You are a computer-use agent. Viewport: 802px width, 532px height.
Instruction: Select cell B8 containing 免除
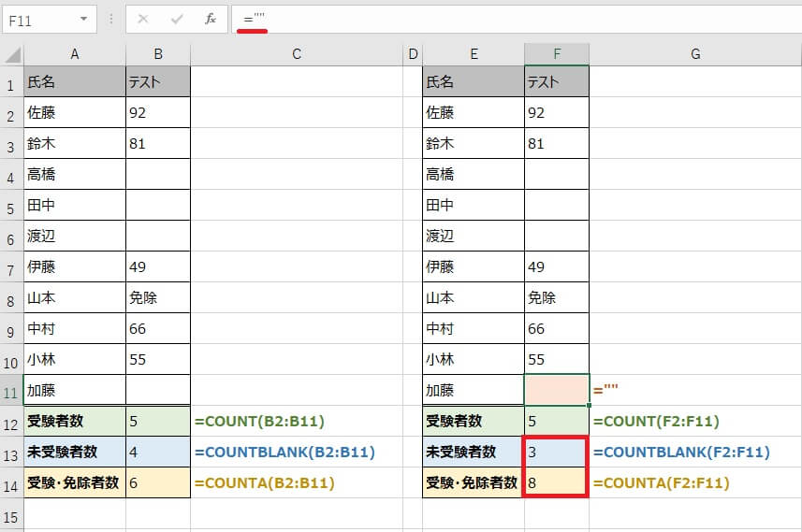[x=158, y=297]
